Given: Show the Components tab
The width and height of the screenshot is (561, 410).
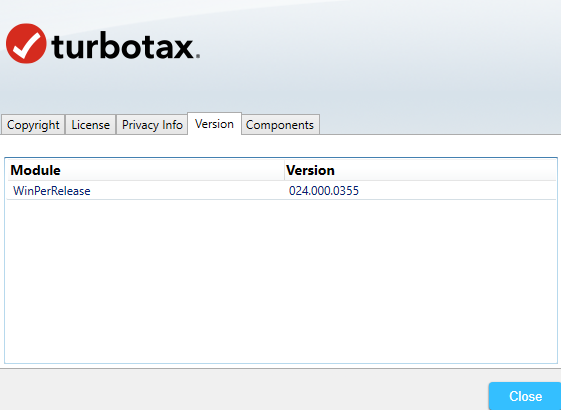Looking at the screenshot, I should pos(280,125).
